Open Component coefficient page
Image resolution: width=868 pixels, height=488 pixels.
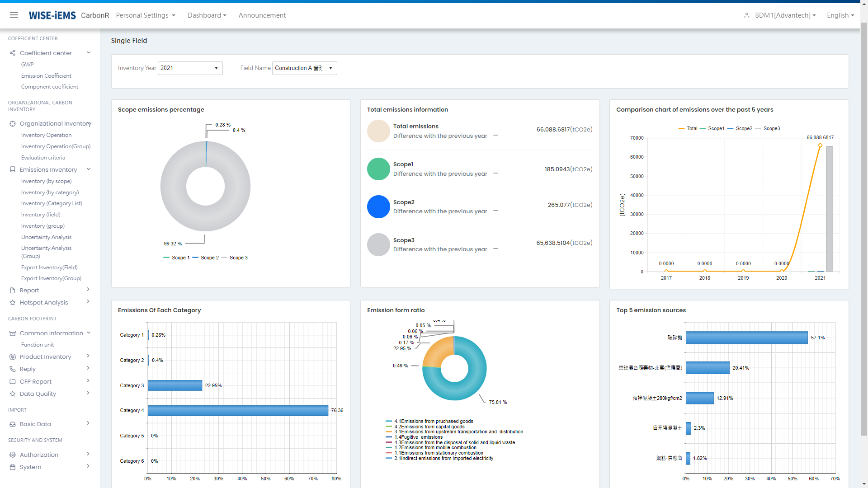50,87
